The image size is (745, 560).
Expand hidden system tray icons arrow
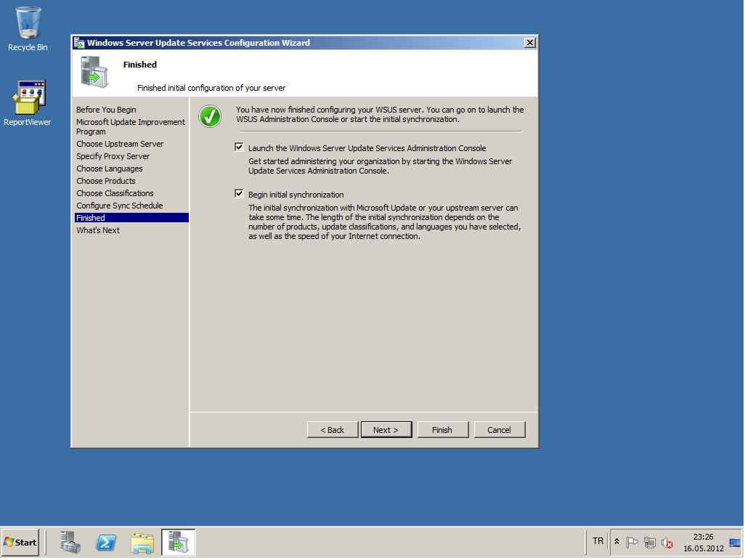coord(617,543)
